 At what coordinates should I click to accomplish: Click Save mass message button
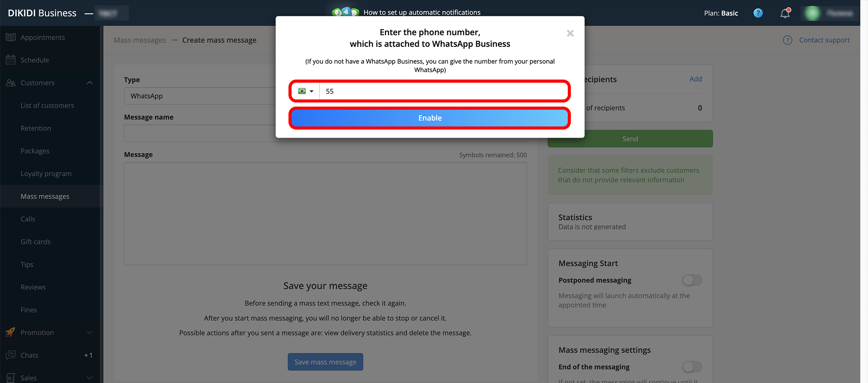click(325, 362)
